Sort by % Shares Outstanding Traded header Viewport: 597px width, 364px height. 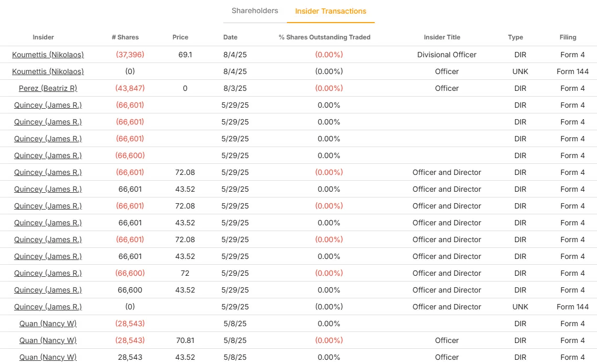click(x=324, y=37)
